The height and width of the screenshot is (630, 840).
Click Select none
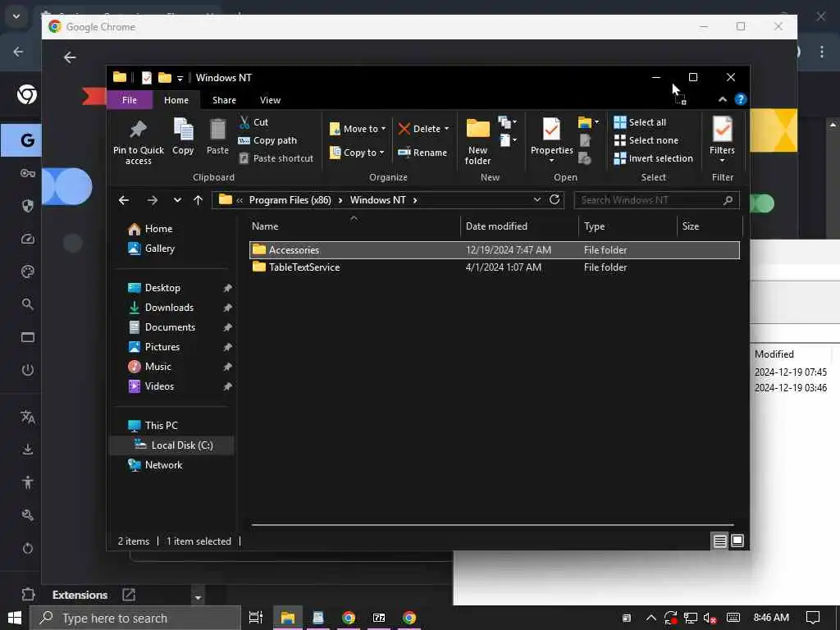point(646,140)
